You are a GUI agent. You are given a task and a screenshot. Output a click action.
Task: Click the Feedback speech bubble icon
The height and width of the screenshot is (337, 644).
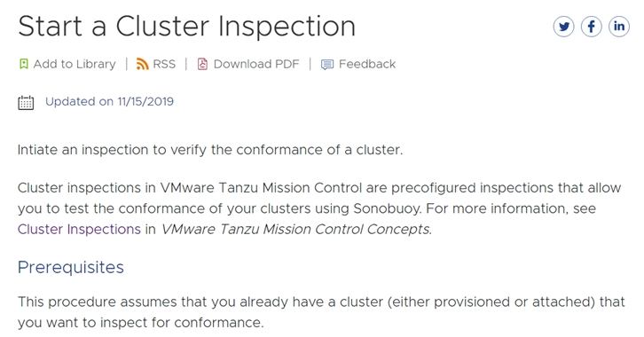[x=327, y=65]
